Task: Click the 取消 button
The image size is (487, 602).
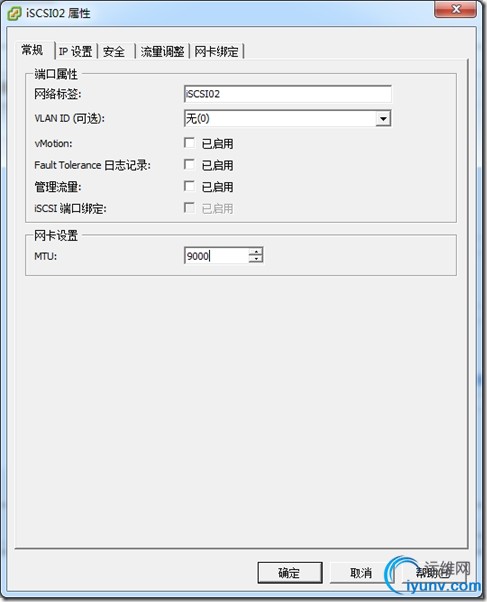Action: [361, 573]
